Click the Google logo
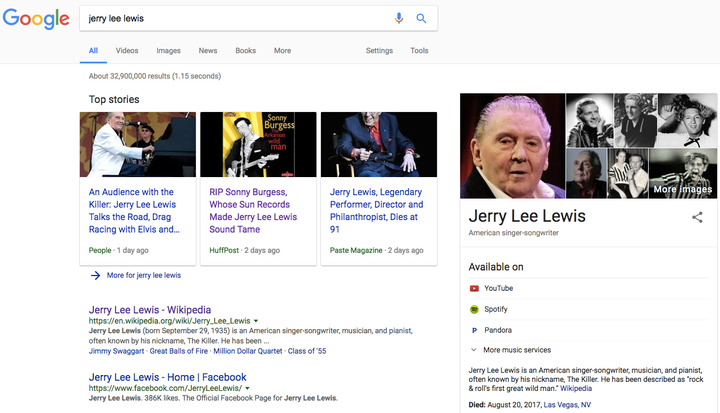The width and height of the screenshot is (720, 413). tap(36, 18)
